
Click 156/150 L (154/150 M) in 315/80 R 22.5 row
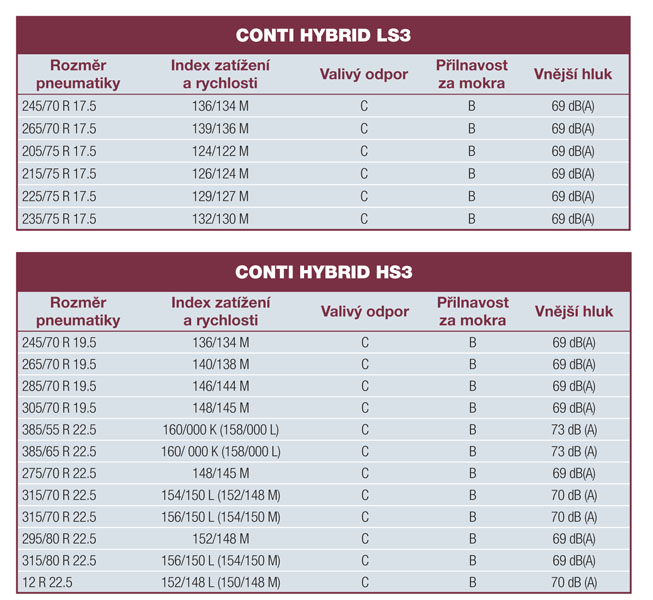[221, 560]
